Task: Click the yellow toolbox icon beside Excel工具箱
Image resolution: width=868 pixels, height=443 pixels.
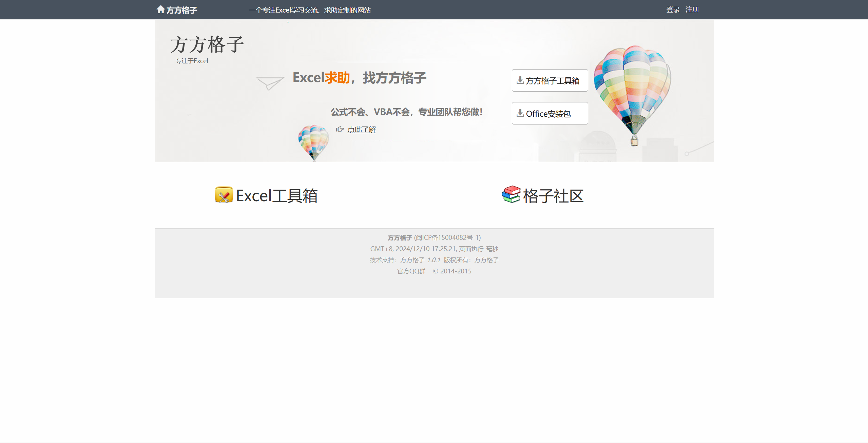Action: (224, 195)
